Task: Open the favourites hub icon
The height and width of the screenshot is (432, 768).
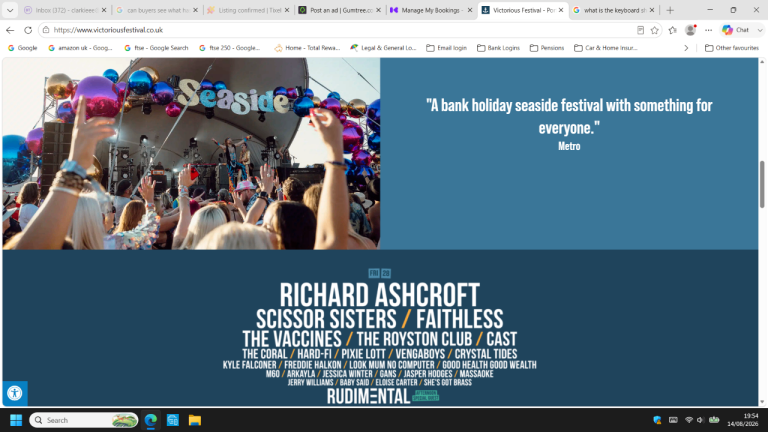Action: pos(672,30)
